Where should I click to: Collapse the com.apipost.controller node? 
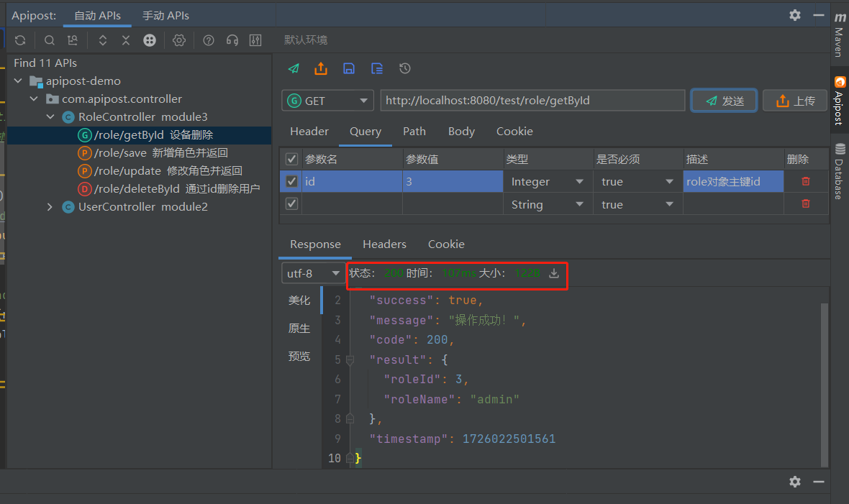(34, 98)
